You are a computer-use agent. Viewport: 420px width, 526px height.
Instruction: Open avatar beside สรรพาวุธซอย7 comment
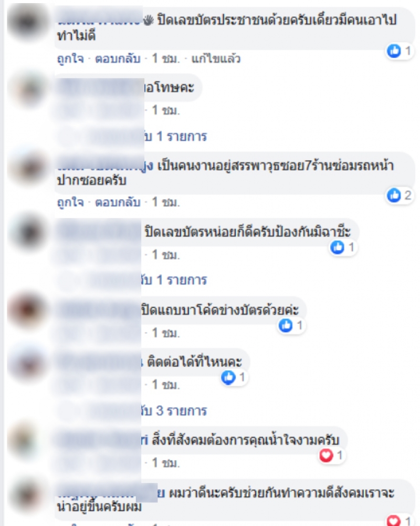pos(28,167)
